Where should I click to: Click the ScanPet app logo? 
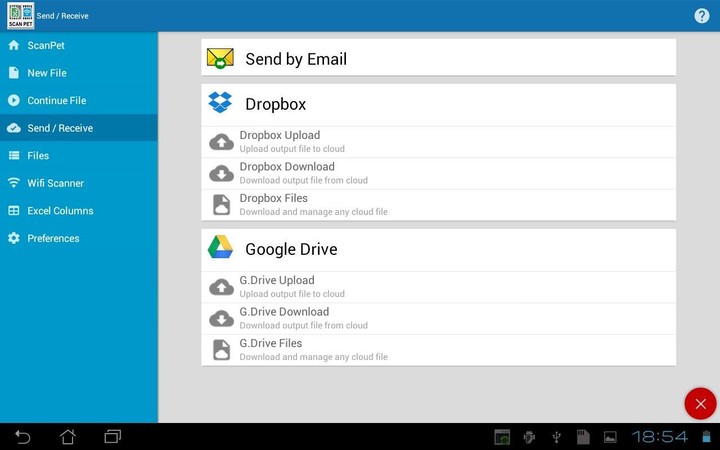point(20,16)
